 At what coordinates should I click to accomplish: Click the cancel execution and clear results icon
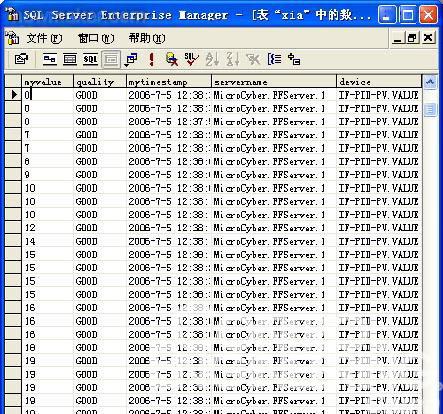tap(172, 59)
